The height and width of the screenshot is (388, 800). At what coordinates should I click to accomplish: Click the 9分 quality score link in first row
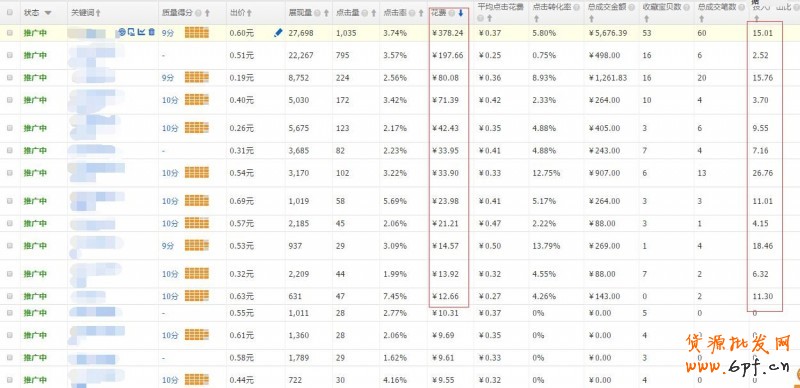168,33
